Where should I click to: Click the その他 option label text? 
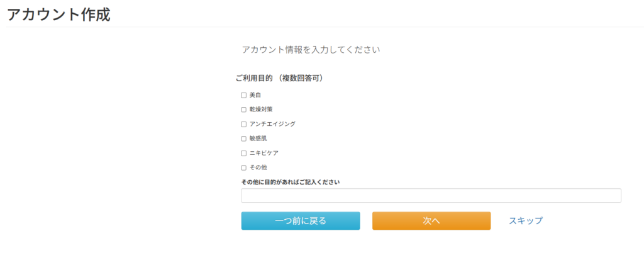(x=258, y=168)
